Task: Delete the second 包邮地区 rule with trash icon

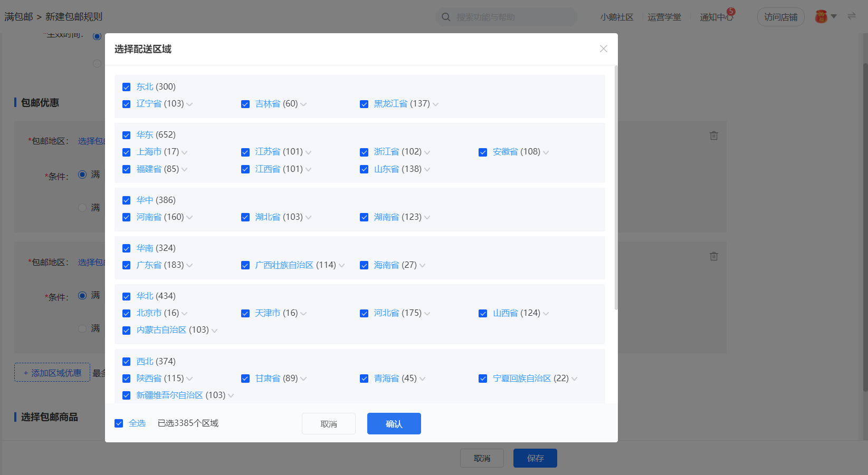Action: 714,256
